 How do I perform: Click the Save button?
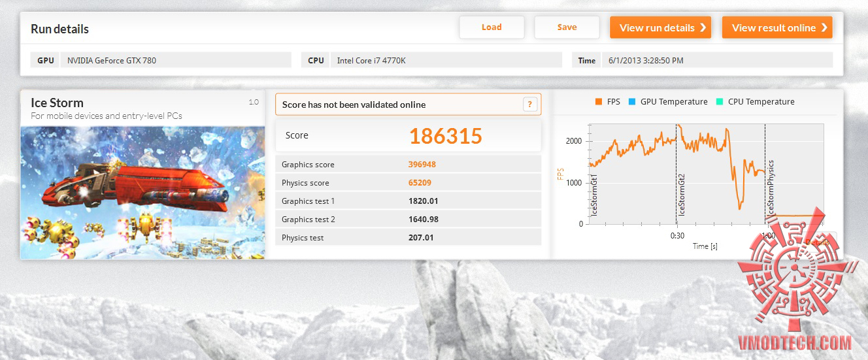[567, 27]
